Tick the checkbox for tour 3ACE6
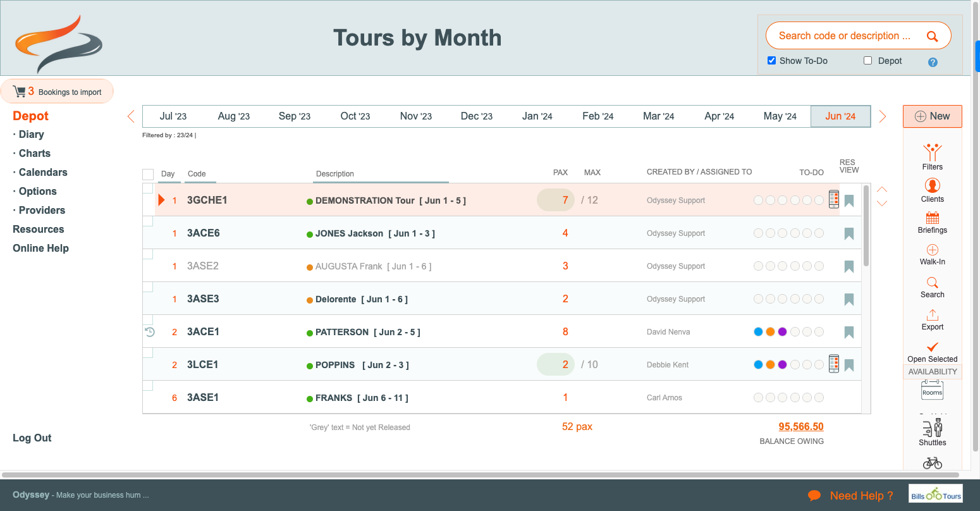Screen dimensions: 980x511 [148, 221]
